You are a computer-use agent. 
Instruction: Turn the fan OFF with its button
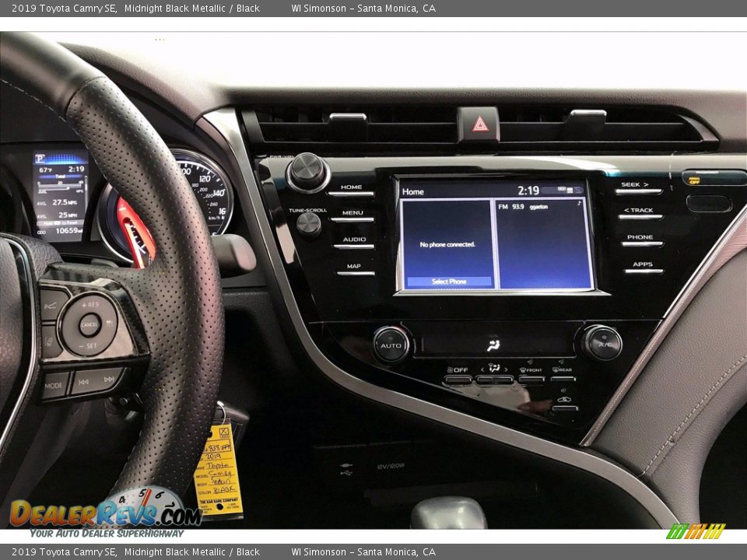point(458,375)
